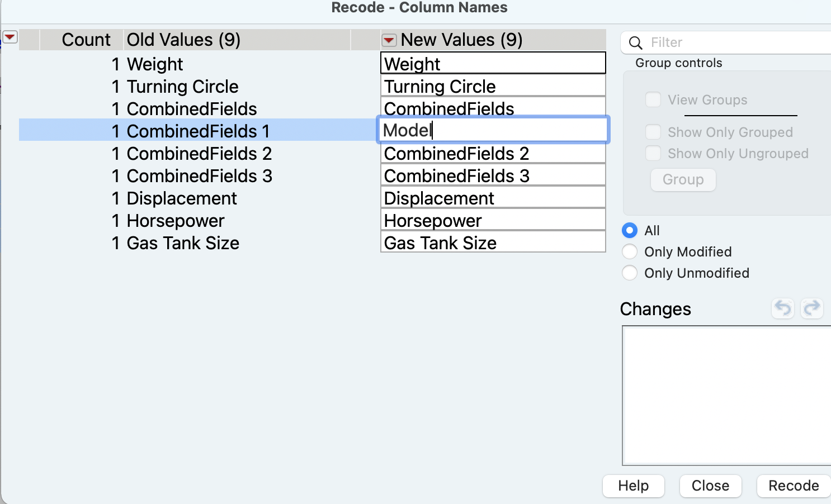The width and height of the screenshot is (831, 504).
Task: Click the redo arrow beside Changes
Action: (812, 308)
